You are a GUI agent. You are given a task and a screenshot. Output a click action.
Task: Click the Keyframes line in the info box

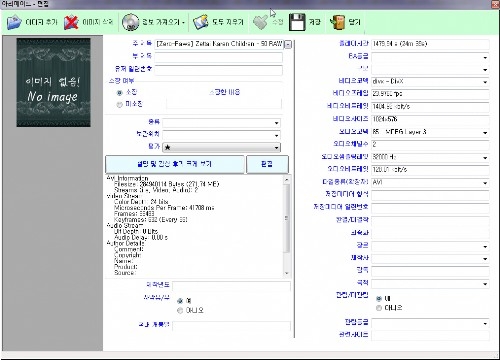coord(151,220)
